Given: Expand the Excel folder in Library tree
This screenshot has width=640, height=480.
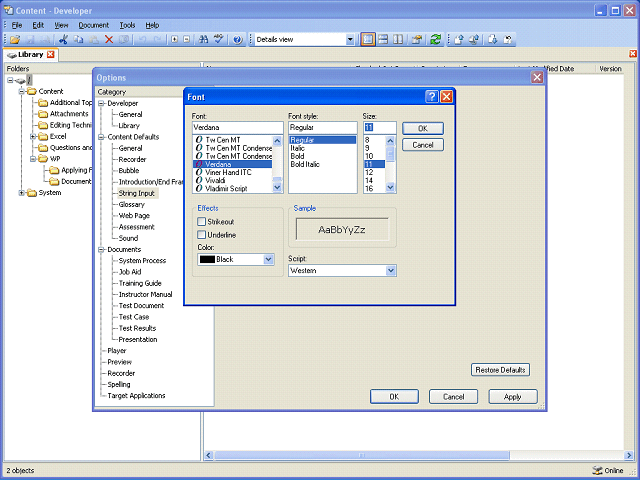Looking at the screenshot, I should [33, 136].
